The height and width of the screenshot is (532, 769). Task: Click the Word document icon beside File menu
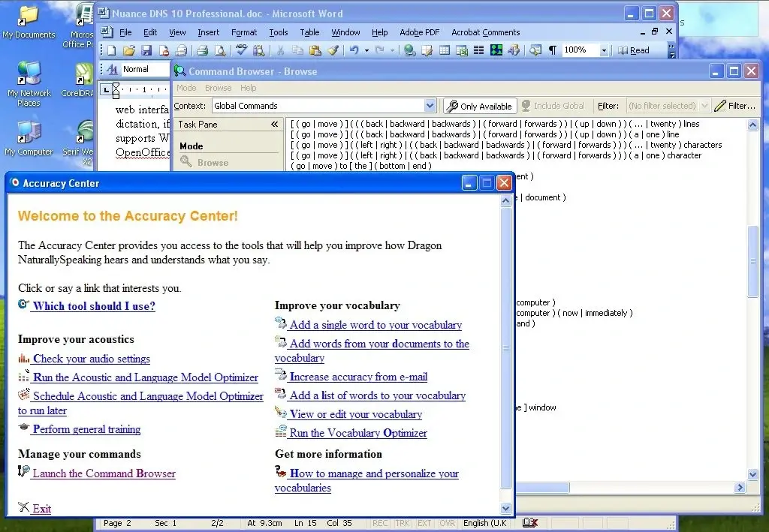point(107,32)
